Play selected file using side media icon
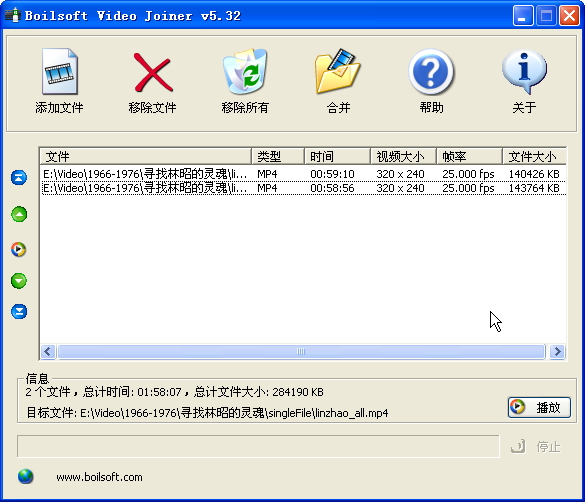The width and height of the screenshot is (585, 502). (19, 249)
